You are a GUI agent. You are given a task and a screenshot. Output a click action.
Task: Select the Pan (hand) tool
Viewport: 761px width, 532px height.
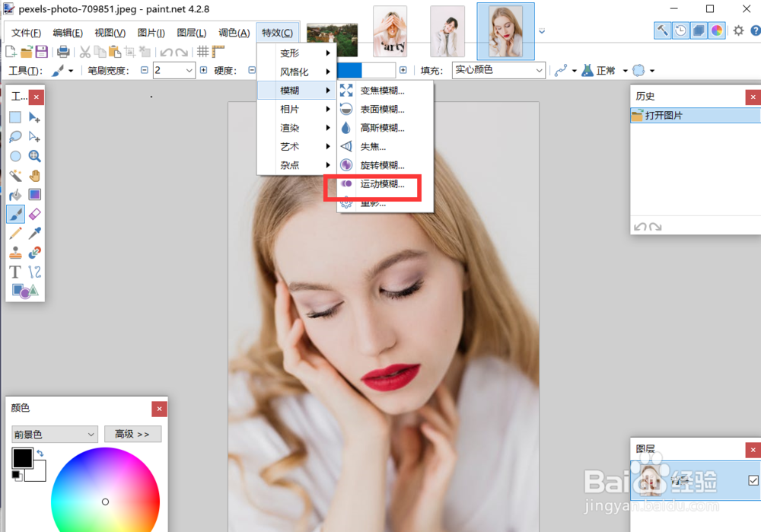pos(34,175)
